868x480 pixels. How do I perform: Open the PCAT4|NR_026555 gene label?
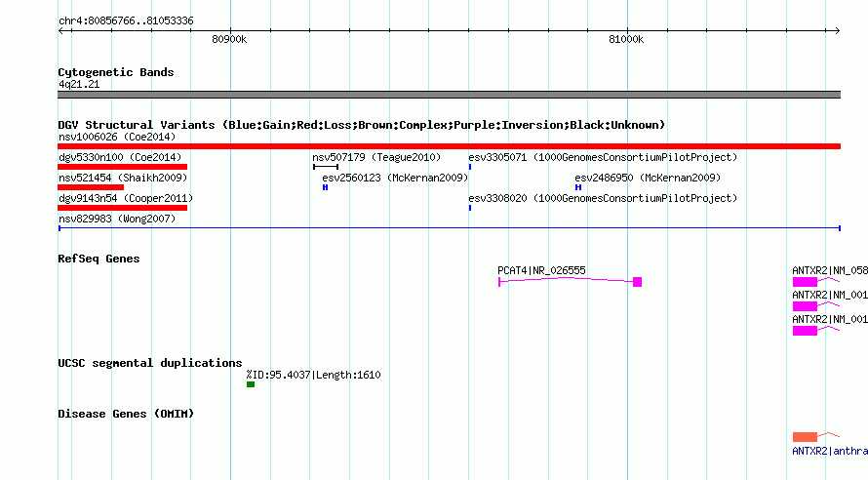click(x=541, y=270)
